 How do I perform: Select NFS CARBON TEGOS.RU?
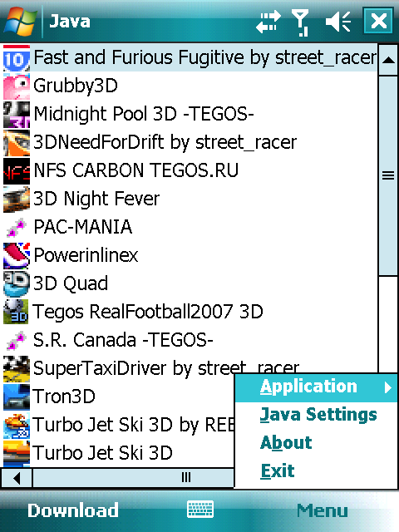(136, 170)
